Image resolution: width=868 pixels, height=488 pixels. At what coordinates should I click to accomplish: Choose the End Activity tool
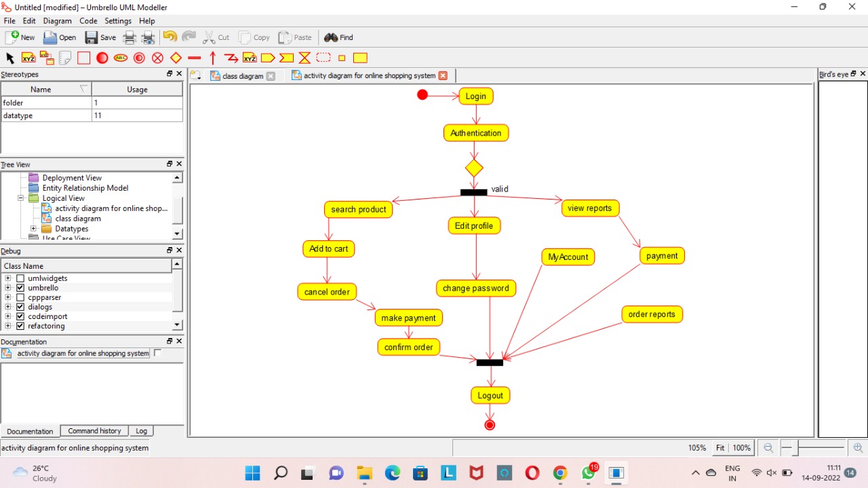138,58
